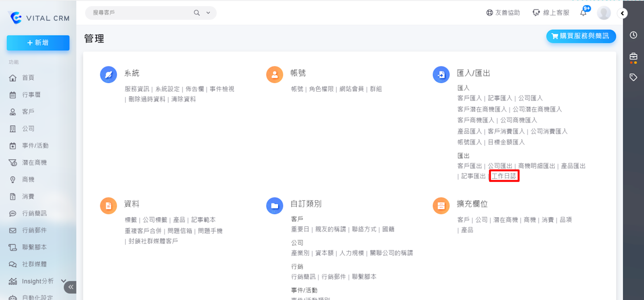Open the briefcase icon in right sidebar
Viewport: 644px width, 300px height.
(634, 57)
